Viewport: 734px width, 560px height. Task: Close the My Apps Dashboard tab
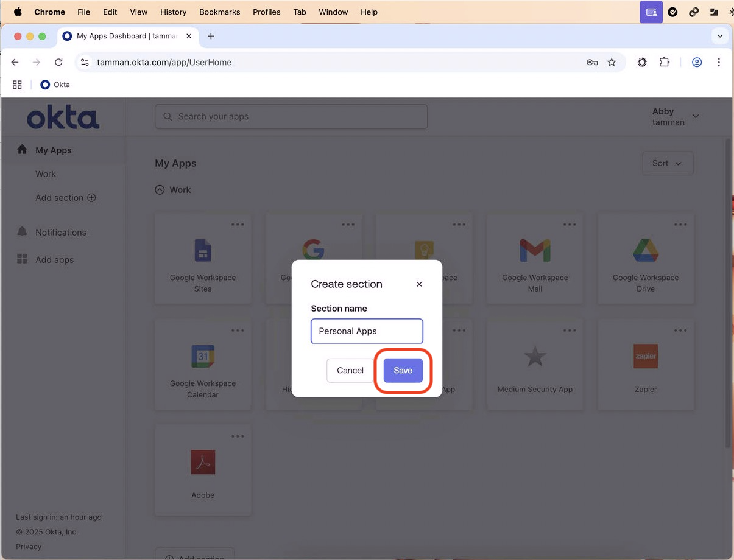(189, 36)
